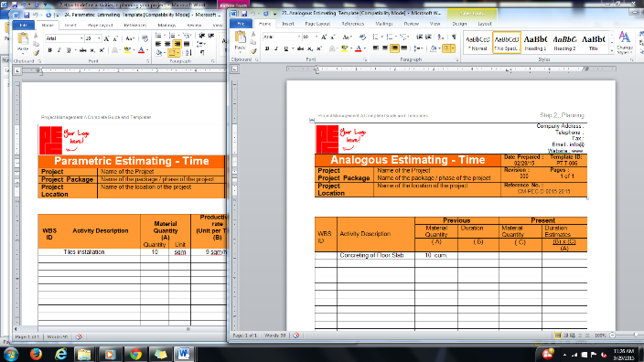Toggle Bold in the Analogous Estimating window
Viewport: 644px width, 362px height.
coord(267,48)
